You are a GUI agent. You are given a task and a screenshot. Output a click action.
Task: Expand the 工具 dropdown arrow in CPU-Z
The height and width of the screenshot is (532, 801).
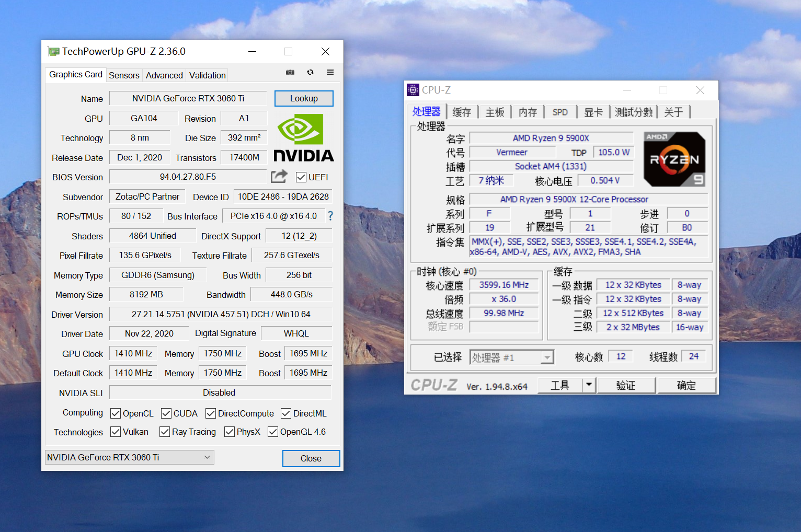589,385
